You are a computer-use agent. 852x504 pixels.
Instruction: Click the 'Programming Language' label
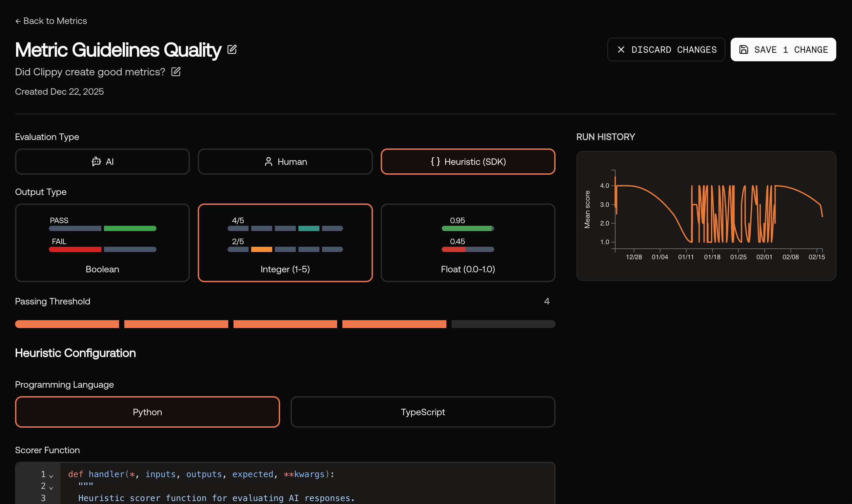(x=65, y=384)
